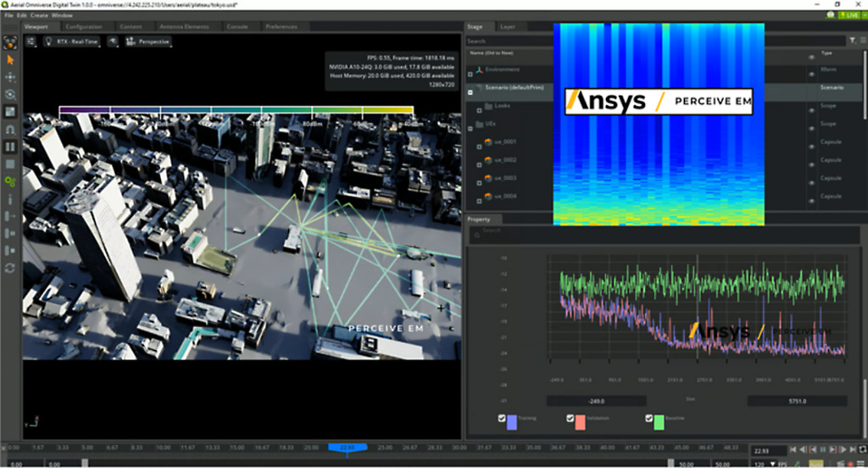This screenshot has height=468, width=868.
Task: Click the stop square icon in sidebar
Action: pyautogui.click(x=10, y=164)
